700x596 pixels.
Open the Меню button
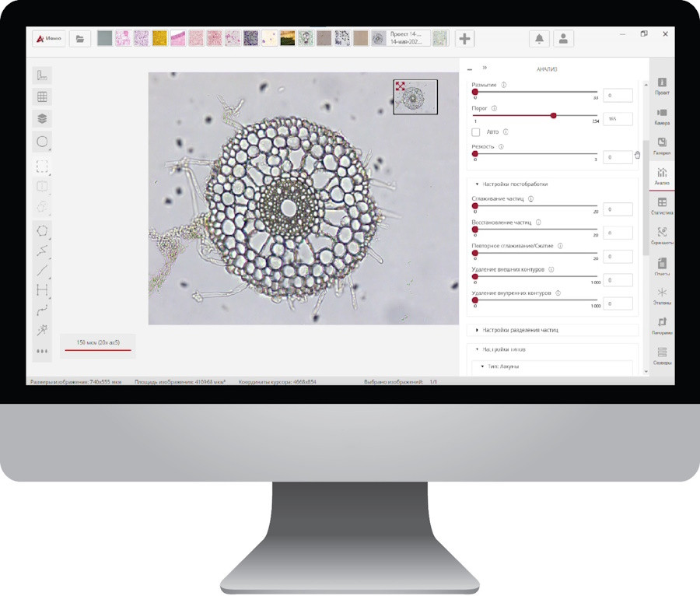49,39
